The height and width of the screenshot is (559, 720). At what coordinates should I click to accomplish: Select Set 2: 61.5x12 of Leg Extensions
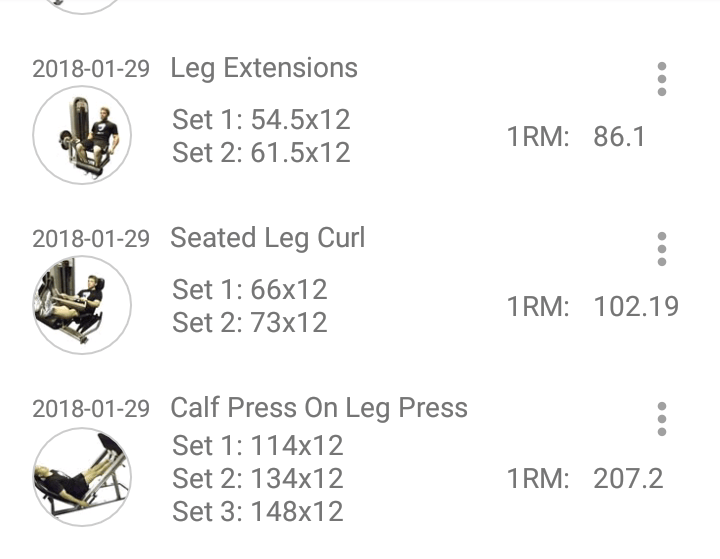(x=261, y=153)
